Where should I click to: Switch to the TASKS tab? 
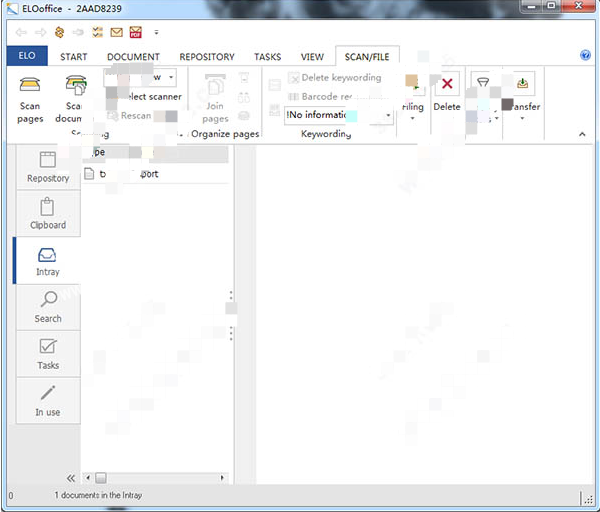click(267, 57)
